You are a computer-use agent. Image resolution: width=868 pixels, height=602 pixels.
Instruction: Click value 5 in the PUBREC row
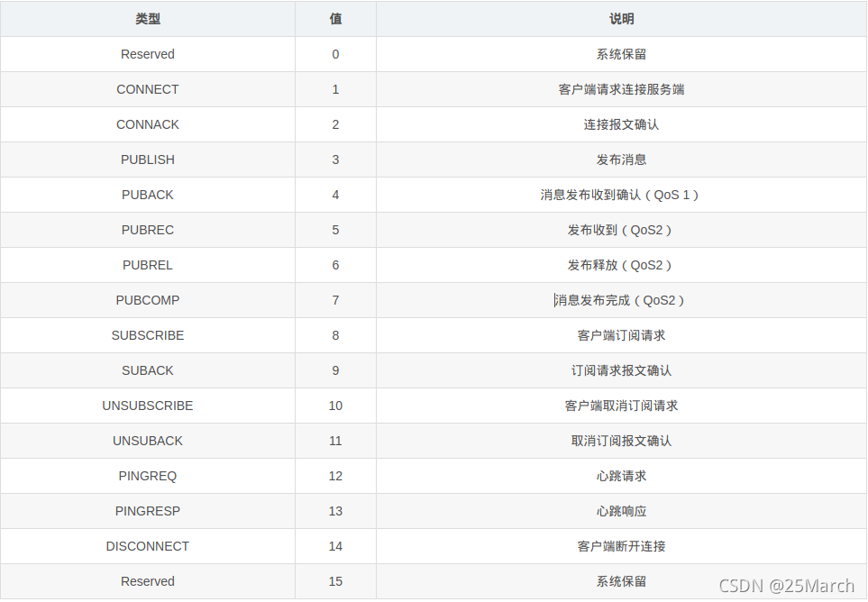tap(335, 230)
